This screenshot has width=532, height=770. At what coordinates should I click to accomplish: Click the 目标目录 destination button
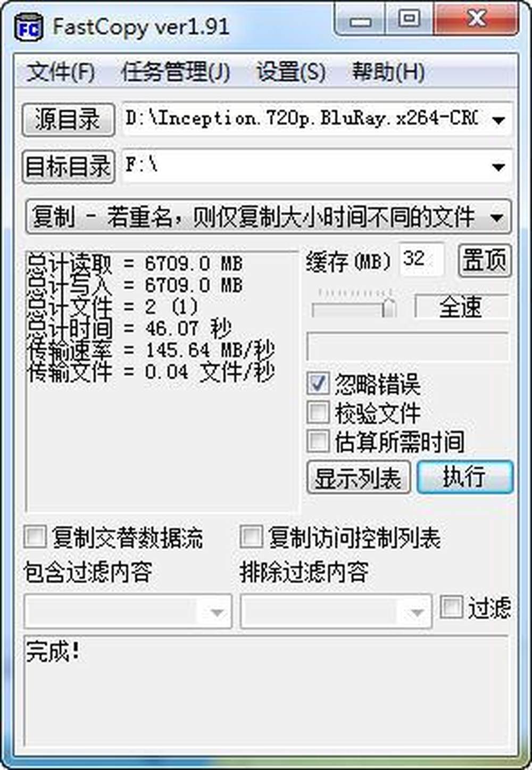click(x=68, y=167)
